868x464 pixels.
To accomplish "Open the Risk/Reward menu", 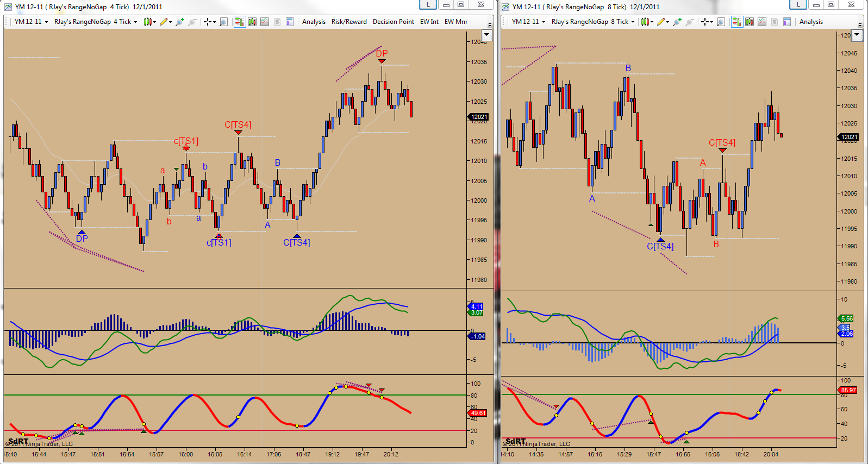I will [349, 22].
